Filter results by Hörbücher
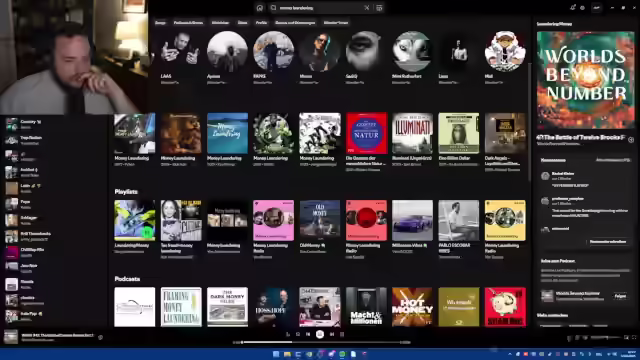 point(220,23)
